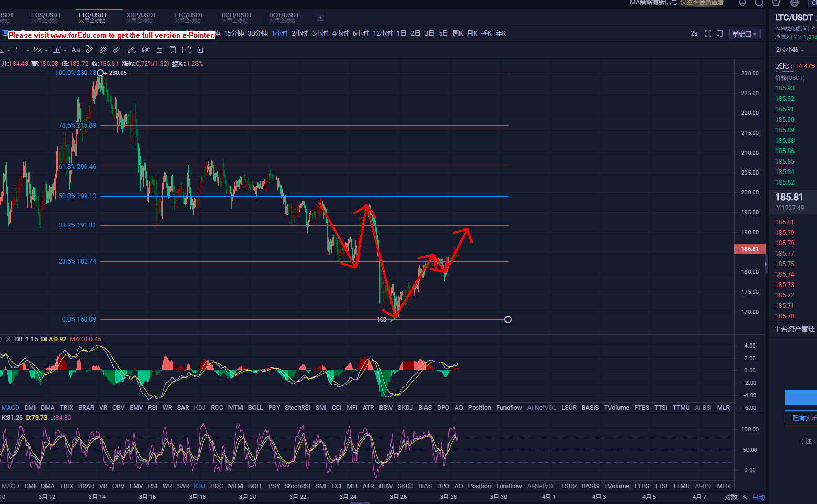This screenshot has width=817, height=504.
Task: Expand the 2位小数 decimal precision dropdown
Action: [x=790, y=50]
